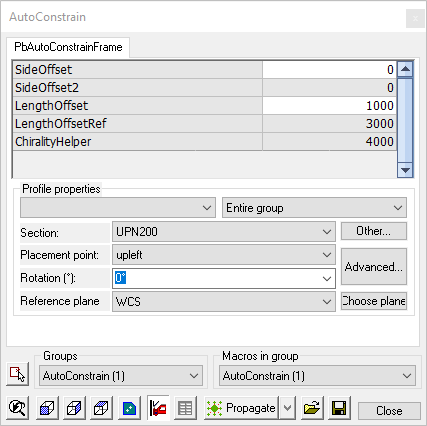This screenshot has height=426, width=427.
Task: Expand the Placement point upleft dropdown
Action: pyautogui.click(x=224, y=255)
